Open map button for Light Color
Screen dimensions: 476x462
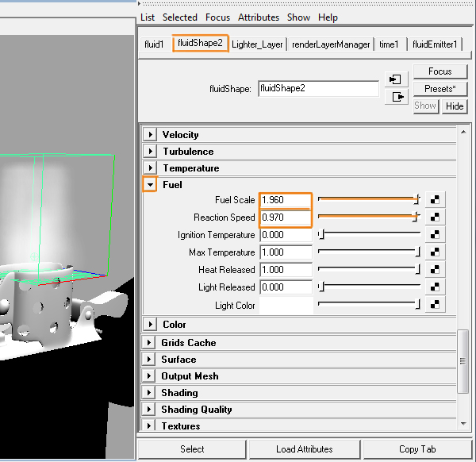pyautogui.click(x=435, y=304)
